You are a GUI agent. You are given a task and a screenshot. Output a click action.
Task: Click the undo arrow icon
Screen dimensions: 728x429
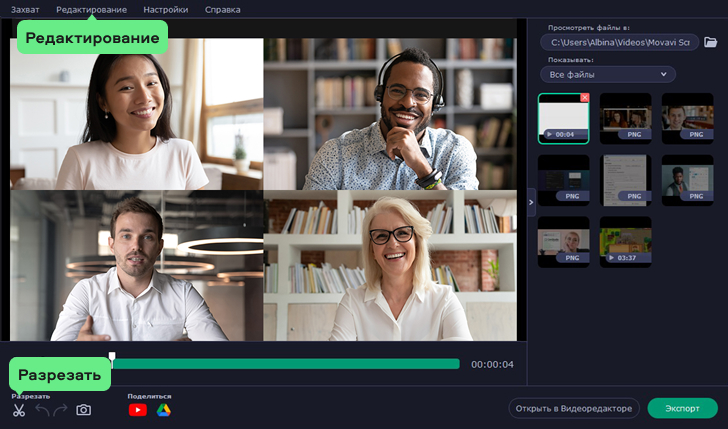tap(41, 410)
